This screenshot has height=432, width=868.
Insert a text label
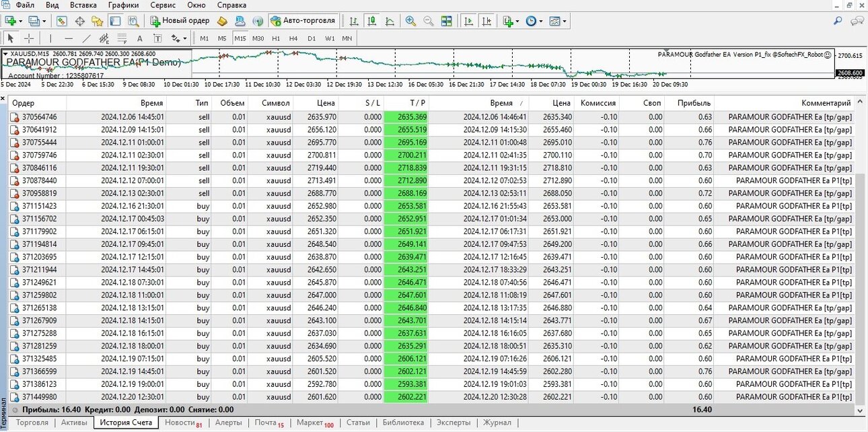157,38
